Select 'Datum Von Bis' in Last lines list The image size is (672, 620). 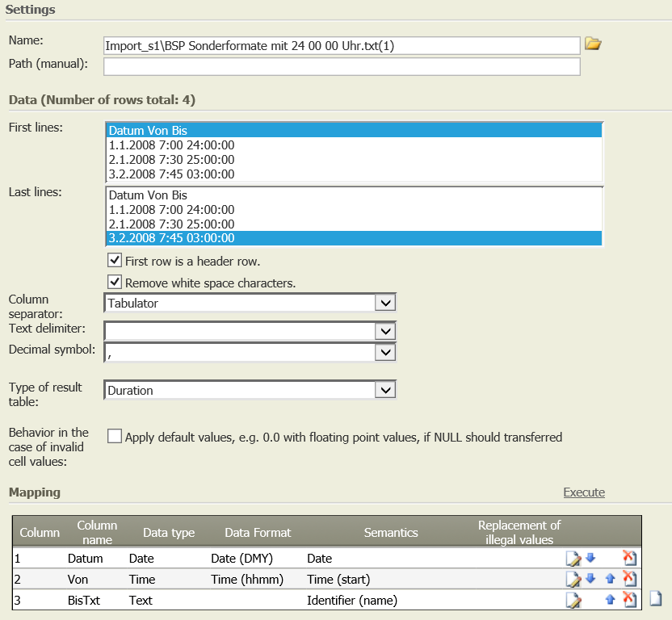354,195
